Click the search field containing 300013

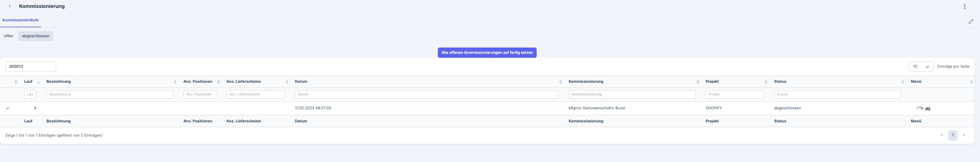pyautogui.click(x=30, y=67)
